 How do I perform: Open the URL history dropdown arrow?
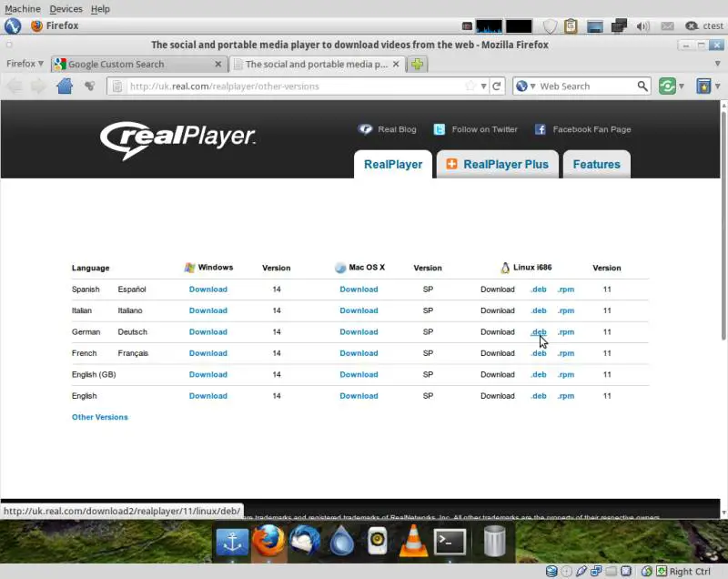[x=484, y=86]
